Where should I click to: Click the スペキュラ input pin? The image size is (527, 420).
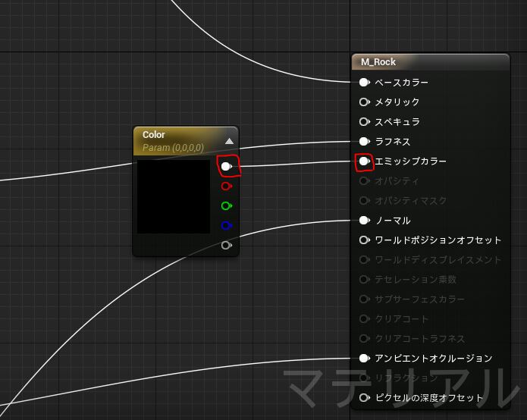click(364, 121)
